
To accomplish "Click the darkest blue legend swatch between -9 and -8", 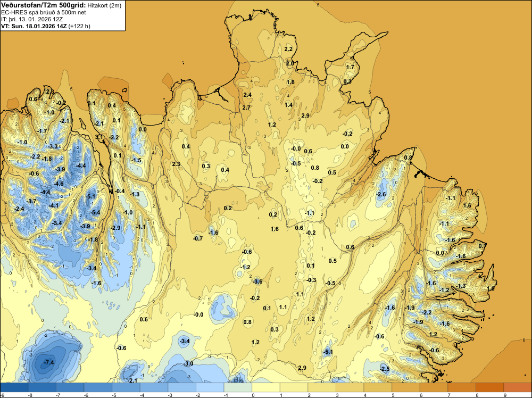I will tap(14, 387).
